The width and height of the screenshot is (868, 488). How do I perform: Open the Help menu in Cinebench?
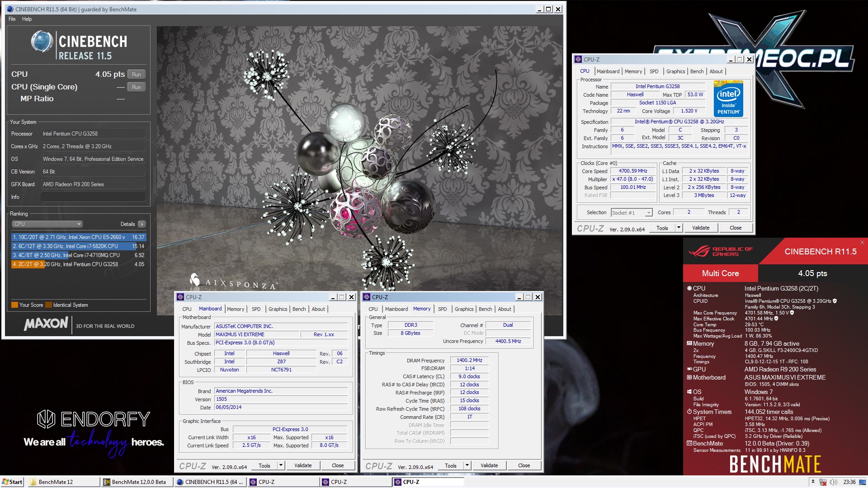(27, 19)
